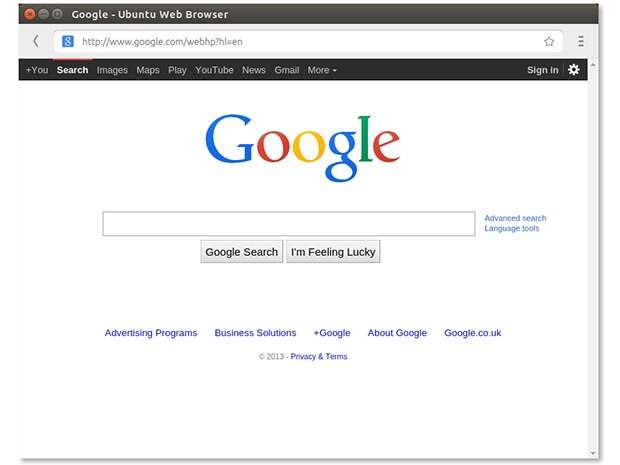
Task: Click the URL address bar field
Action: pos(300,42)
